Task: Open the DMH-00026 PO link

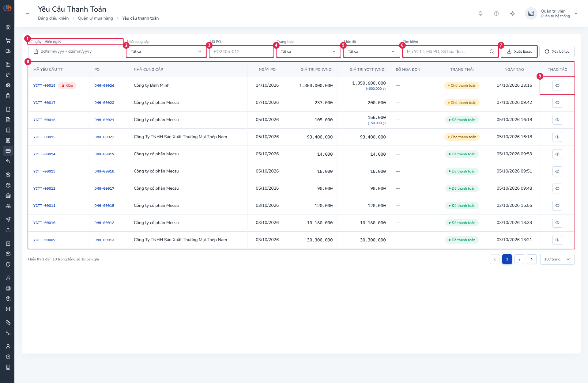Action: pos(104,85)
